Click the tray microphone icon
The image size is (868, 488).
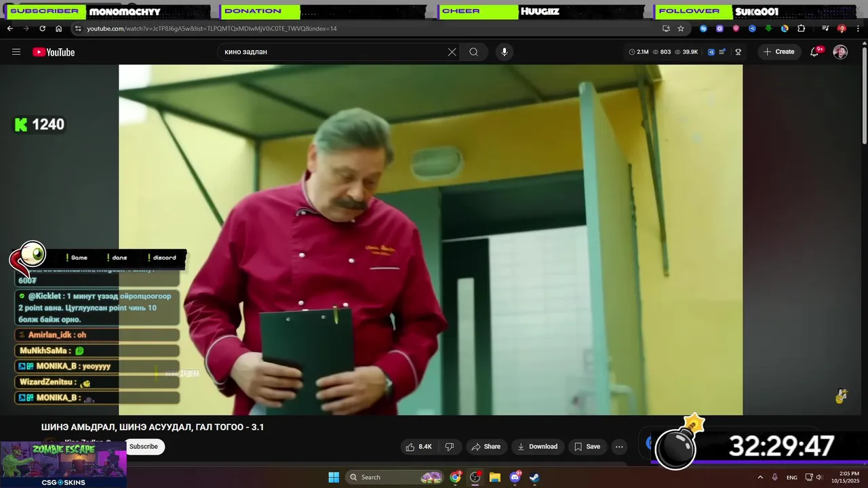pos(775,477)
